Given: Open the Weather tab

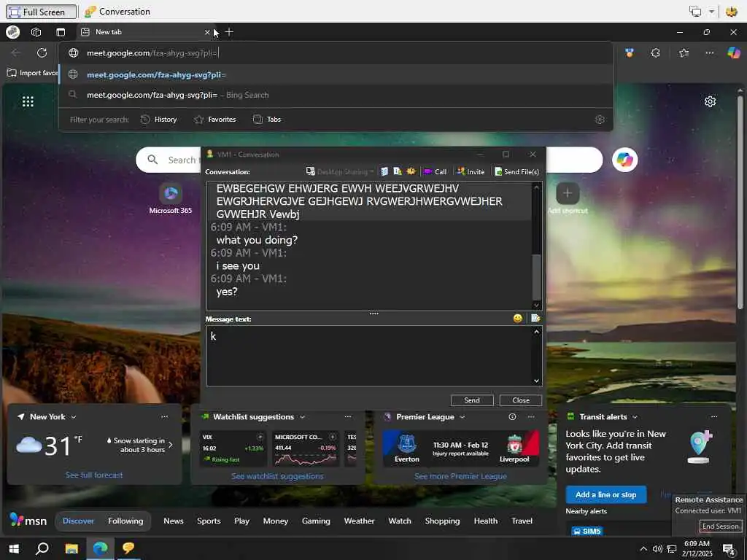Looking at the screenshot, I should 359,521.
